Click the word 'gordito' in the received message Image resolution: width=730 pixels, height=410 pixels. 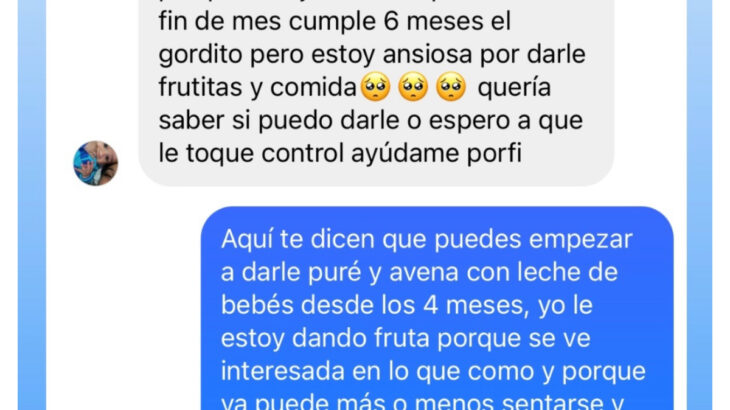201,55
